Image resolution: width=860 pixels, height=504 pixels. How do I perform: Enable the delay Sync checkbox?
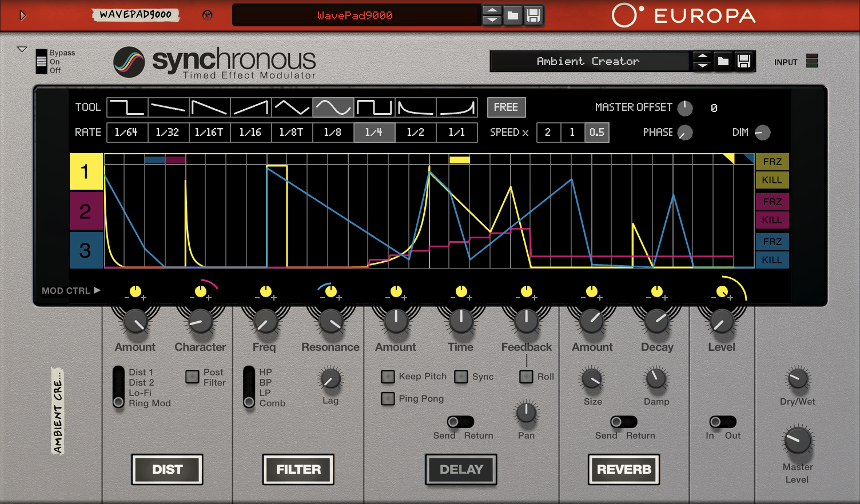461,377
